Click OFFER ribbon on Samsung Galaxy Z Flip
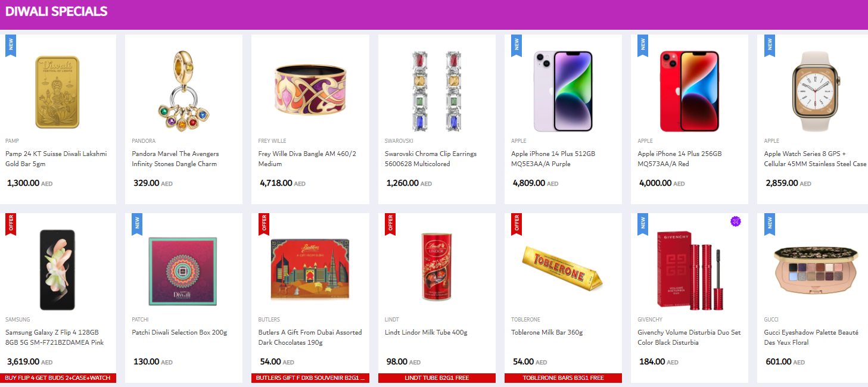This screenshot has height=387, width=868. click(11, 224)
